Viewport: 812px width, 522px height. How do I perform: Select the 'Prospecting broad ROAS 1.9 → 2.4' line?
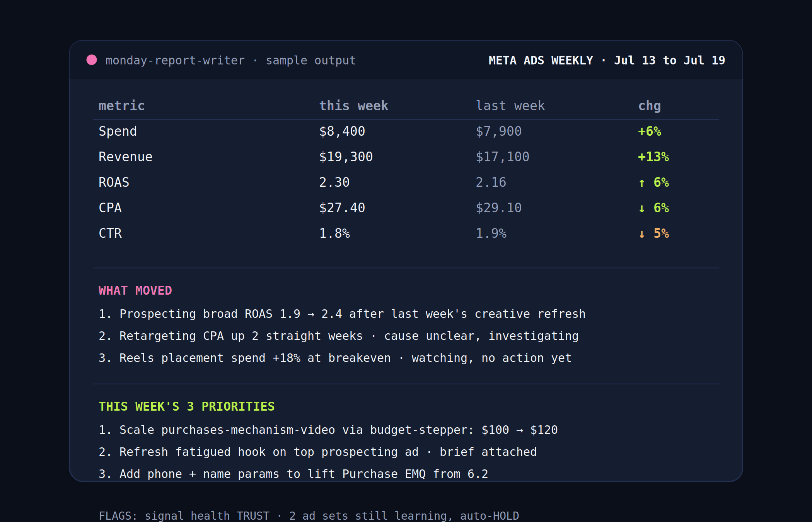pos(342,314)
